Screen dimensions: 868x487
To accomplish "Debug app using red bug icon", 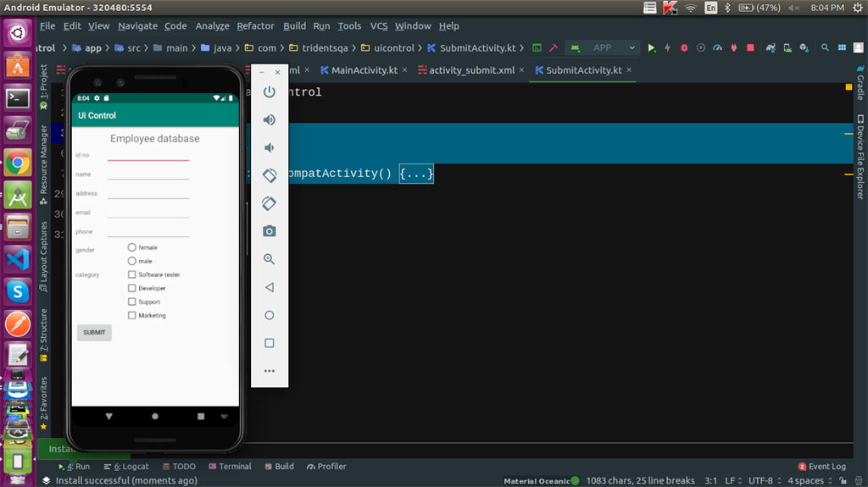I will click(x=684, y=48).
